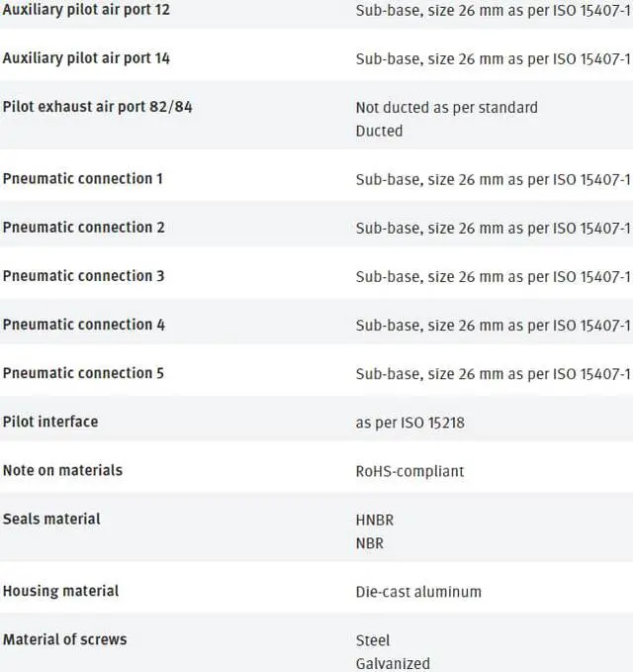Click the "Ducted" value on its own line
This screenshot has width=633, height=672.
tap(379, 131)
